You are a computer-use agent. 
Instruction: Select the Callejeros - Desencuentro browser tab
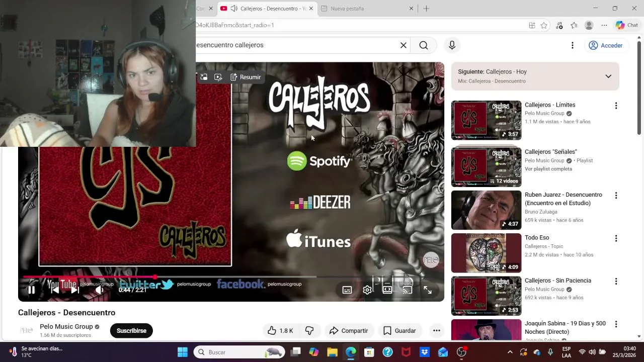point(267,9)
